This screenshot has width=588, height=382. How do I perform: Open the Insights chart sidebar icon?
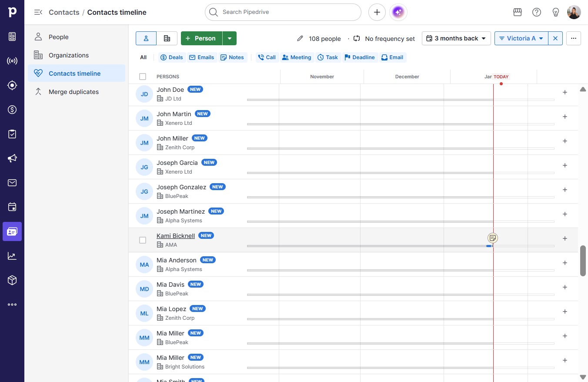tap(12, 256)
